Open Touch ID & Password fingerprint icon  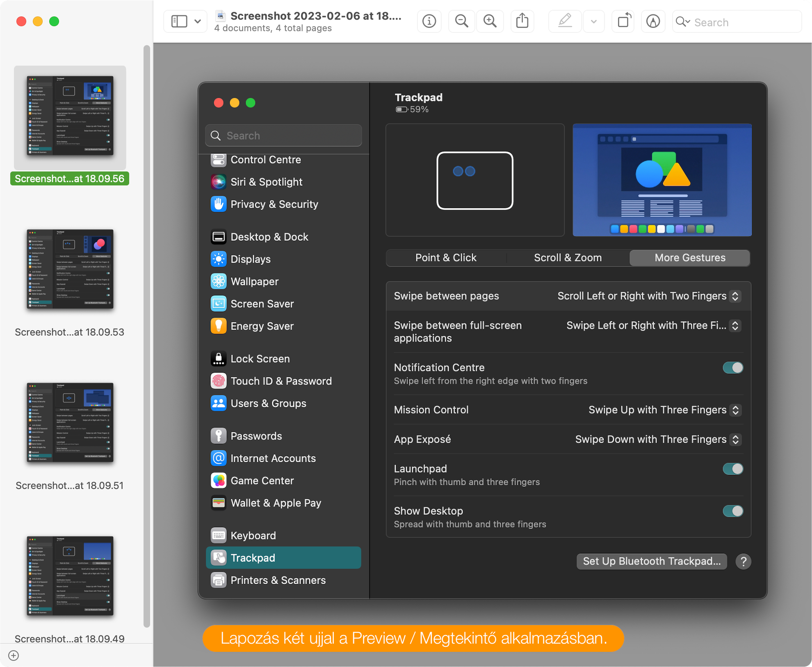click(219, 381)
